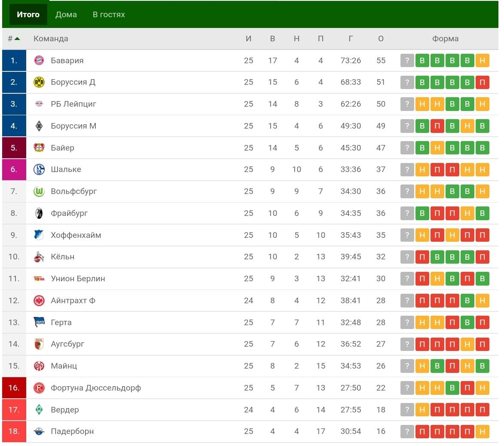Image resolution: width=504 pixels, height=446 pixels.
Task: Click the Werder green diamond logo
Action: (39, 409)
